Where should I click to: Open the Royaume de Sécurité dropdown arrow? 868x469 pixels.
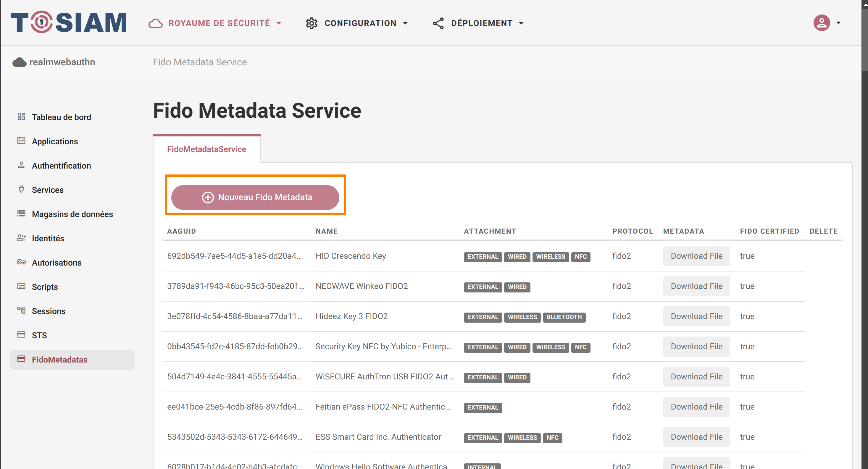click(x=279, y=23)
